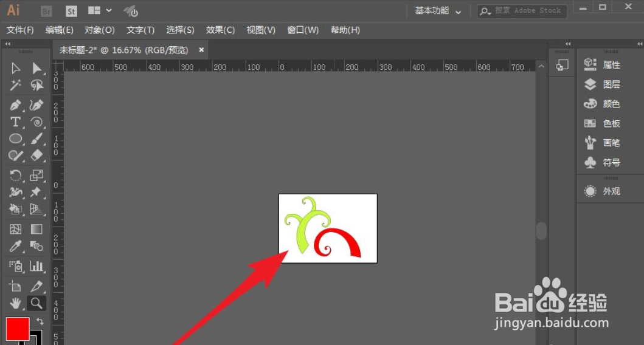
Task: Choose the Rotate tool
Action: coord(16,176)
